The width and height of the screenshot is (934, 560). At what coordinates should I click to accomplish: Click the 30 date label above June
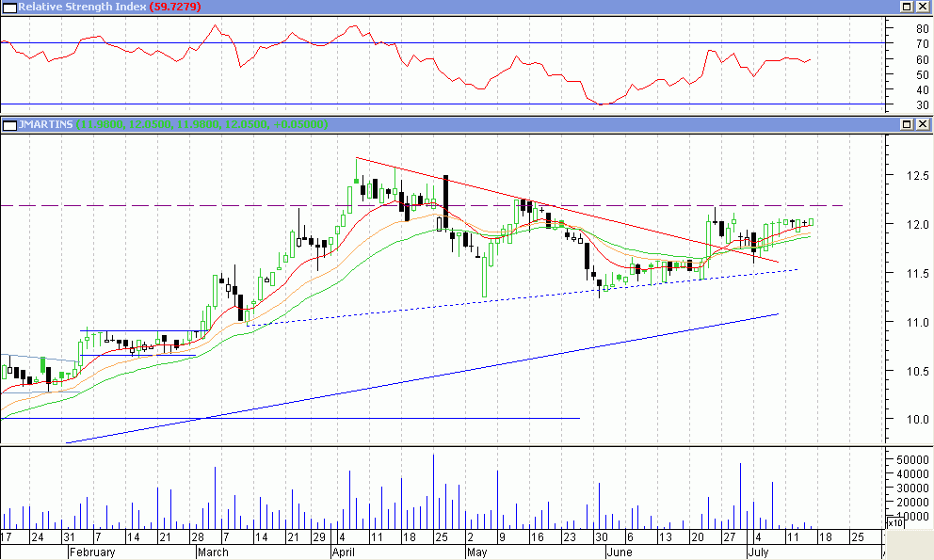(601, 537)
